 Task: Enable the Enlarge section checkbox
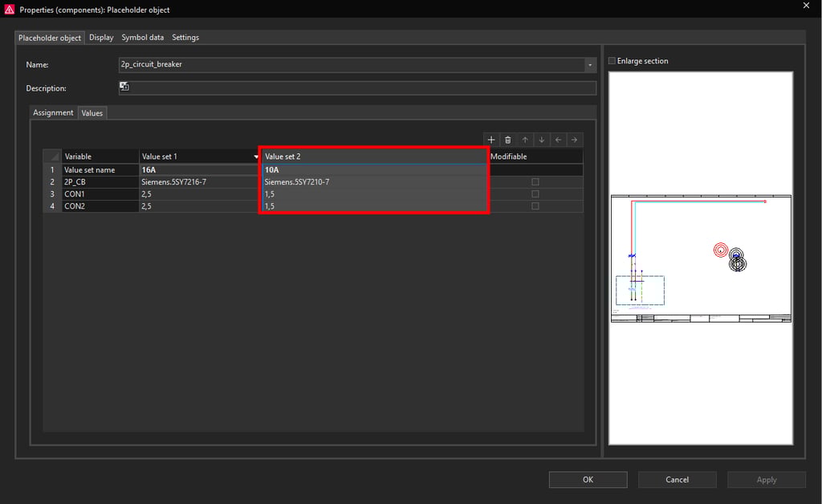point(612,61)
